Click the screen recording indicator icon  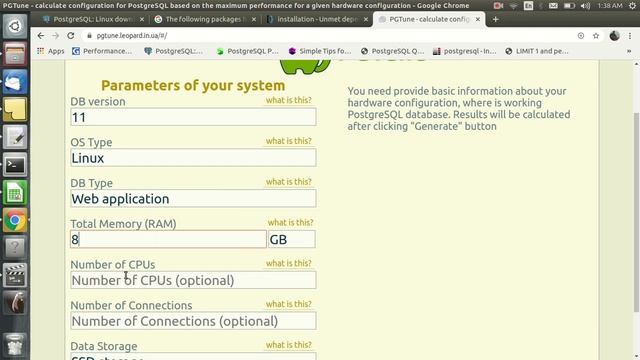(x=498, y=5)
